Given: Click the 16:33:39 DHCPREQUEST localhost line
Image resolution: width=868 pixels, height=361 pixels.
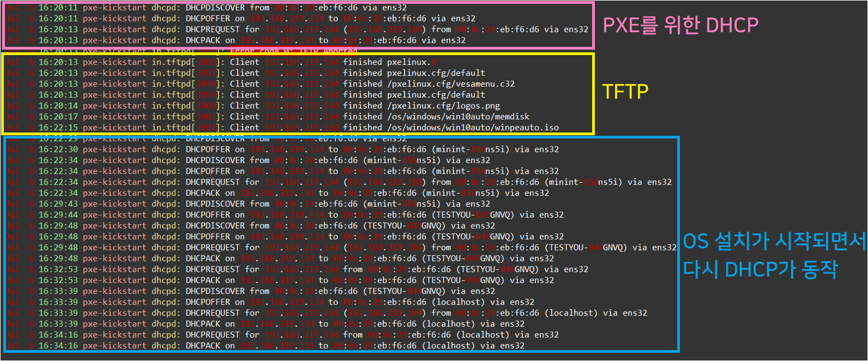Looking at the screenshot, I should tap(326, 313).
